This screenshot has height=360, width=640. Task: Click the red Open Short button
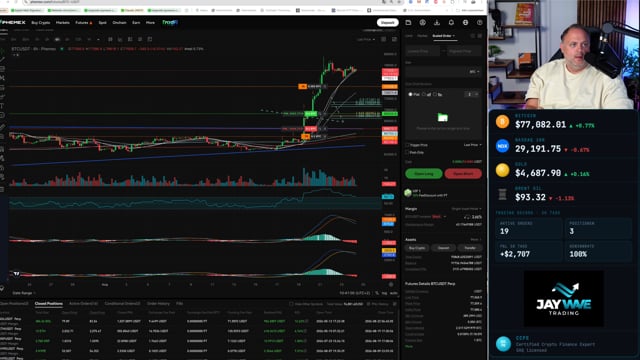point(463,173)
